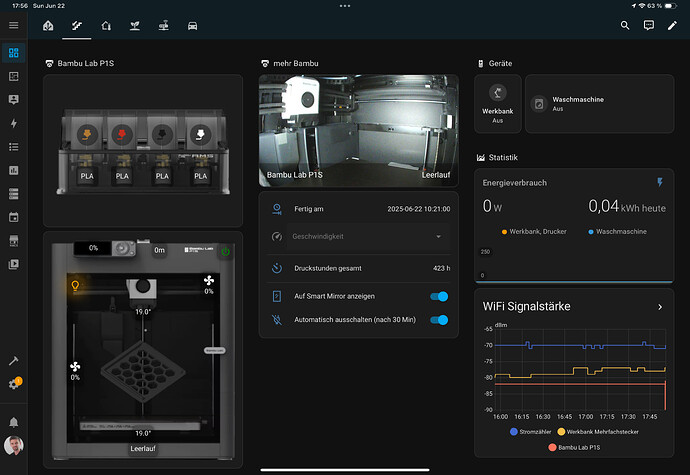Open the person badge sidebar item
690x475 pixels.
pyautogui.click(x=14, y=100)
